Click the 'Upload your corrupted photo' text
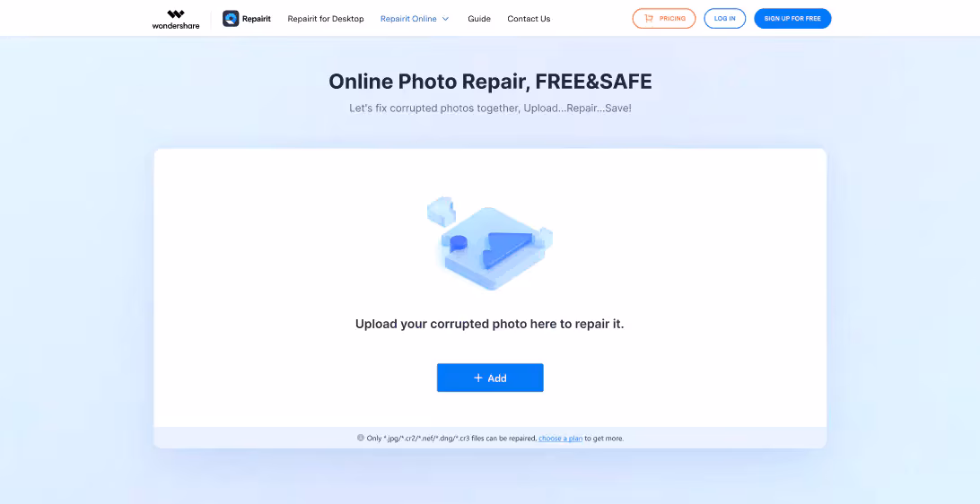The image size is (980, 504). (x=490, y=324)
